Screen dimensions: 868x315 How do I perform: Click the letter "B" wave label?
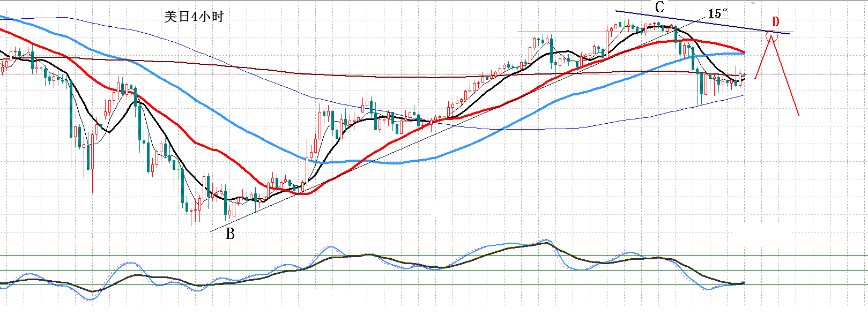click(230, 234)
